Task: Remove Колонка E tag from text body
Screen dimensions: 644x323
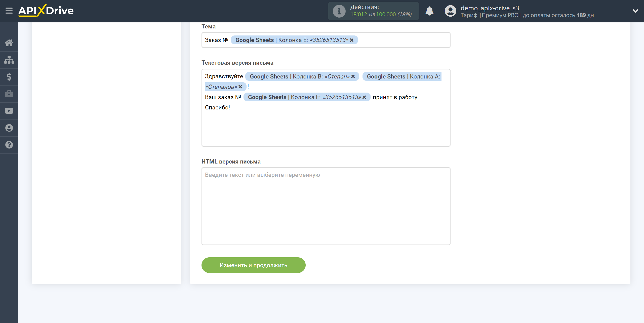Action: 364,97
